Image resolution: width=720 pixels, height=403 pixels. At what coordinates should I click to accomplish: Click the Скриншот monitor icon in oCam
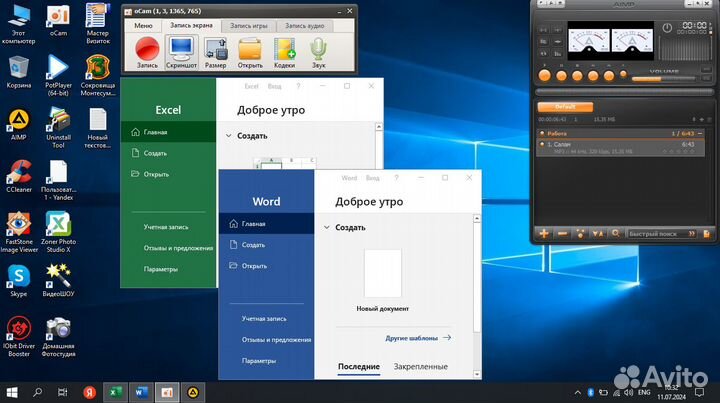[x=181, y=49]
